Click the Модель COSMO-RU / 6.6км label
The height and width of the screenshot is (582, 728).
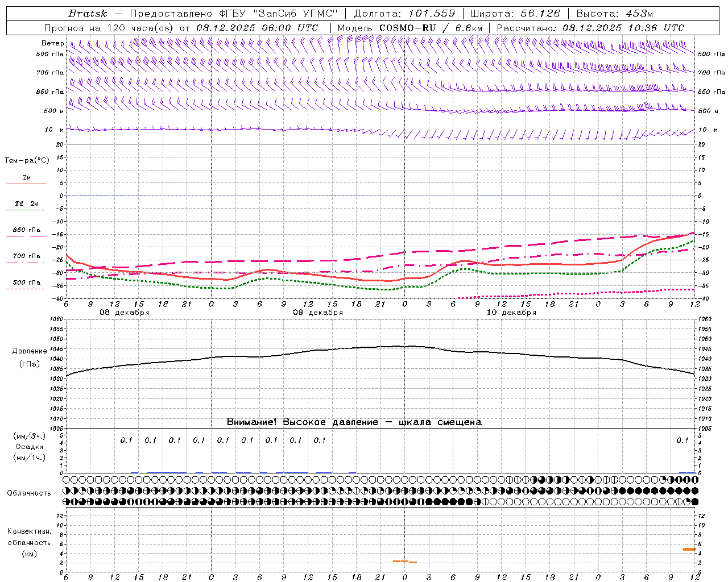(x=410, y=28)
